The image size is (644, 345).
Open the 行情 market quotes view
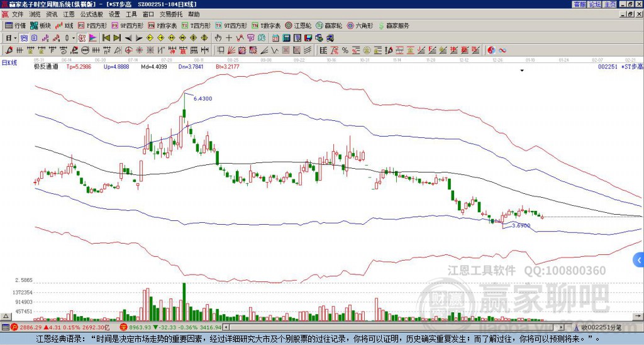[16, 25]
